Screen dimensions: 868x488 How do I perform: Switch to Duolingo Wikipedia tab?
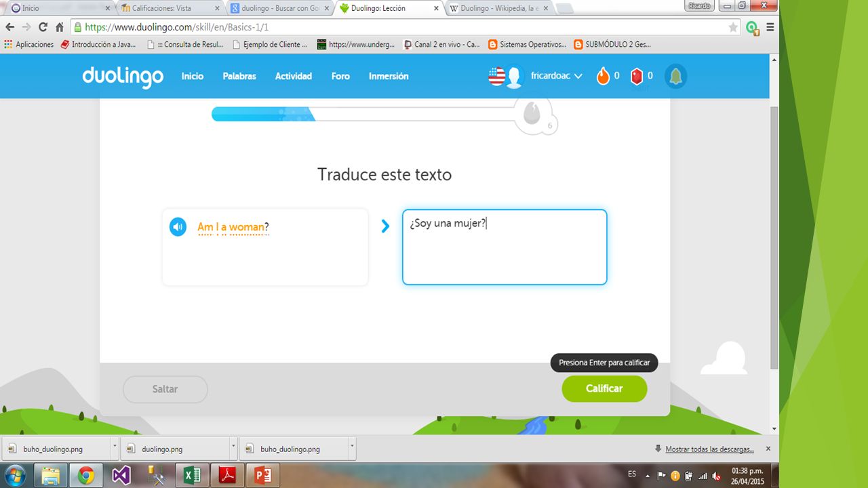click(498, 8)
